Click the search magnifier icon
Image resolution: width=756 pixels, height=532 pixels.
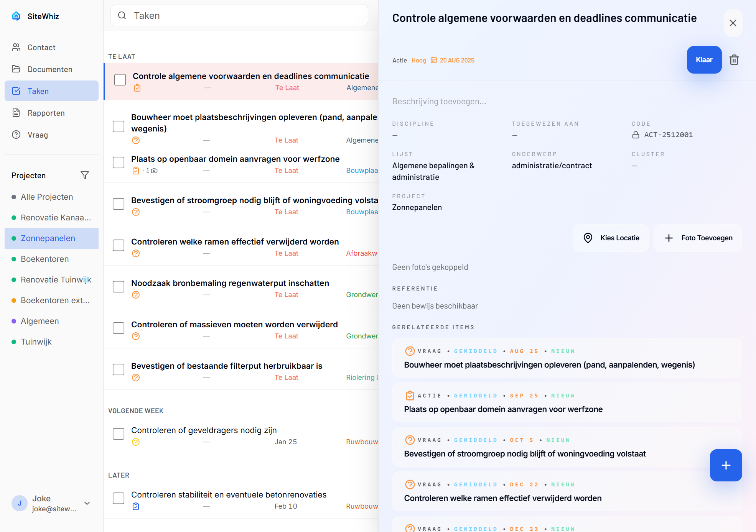[x=122, y=15]
